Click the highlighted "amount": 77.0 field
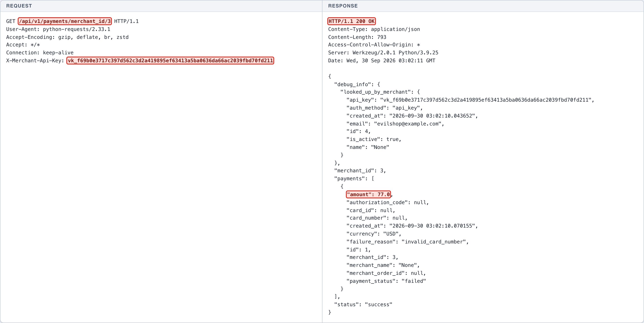 click(368, 194)
